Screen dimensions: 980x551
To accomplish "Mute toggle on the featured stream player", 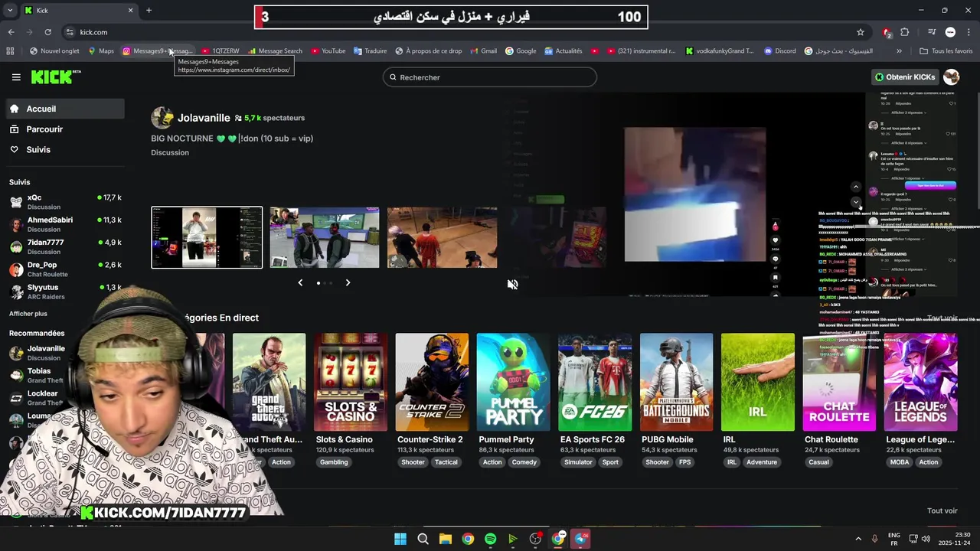I will (x=513, y=284).
